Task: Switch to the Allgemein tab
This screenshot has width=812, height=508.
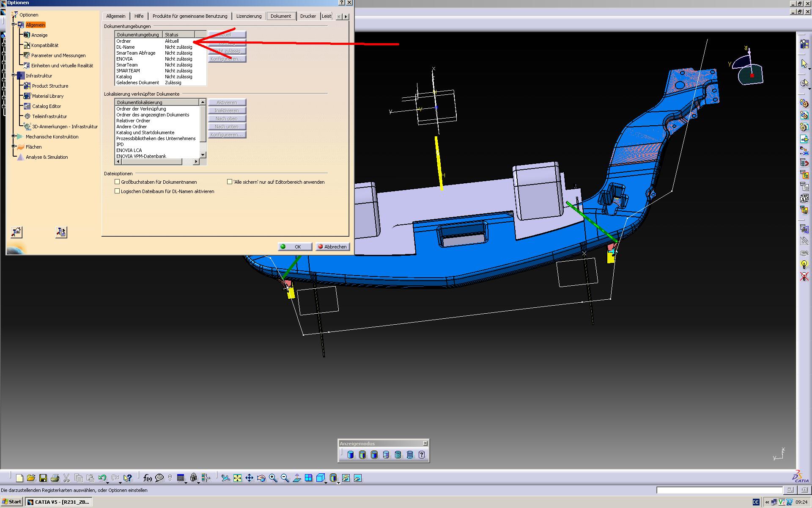Action: [x=116, y=16]
